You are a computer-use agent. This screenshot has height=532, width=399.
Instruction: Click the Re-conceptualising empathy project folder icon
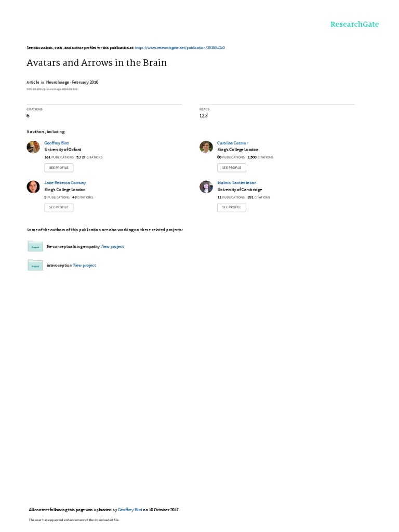tap(35, 246)
